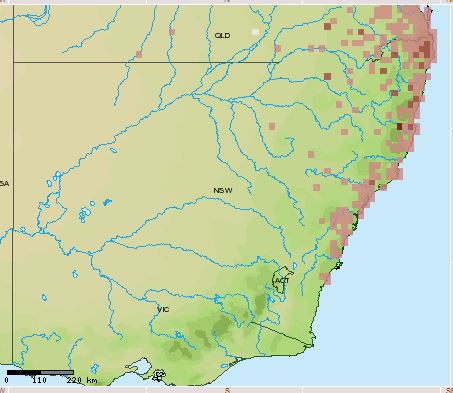The width and height of the screenshot is (453, 393).
Task: Select the ACT territory label
Action: 282,281
